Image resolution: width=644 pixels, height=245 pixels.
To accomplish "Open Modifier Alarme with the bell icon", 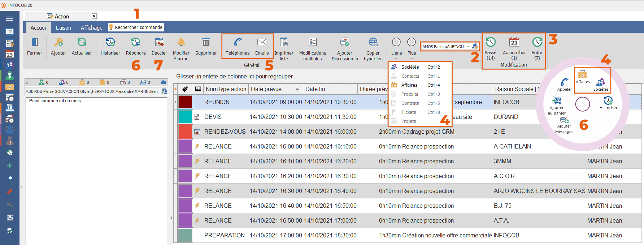I will click(x=181, y=43).
